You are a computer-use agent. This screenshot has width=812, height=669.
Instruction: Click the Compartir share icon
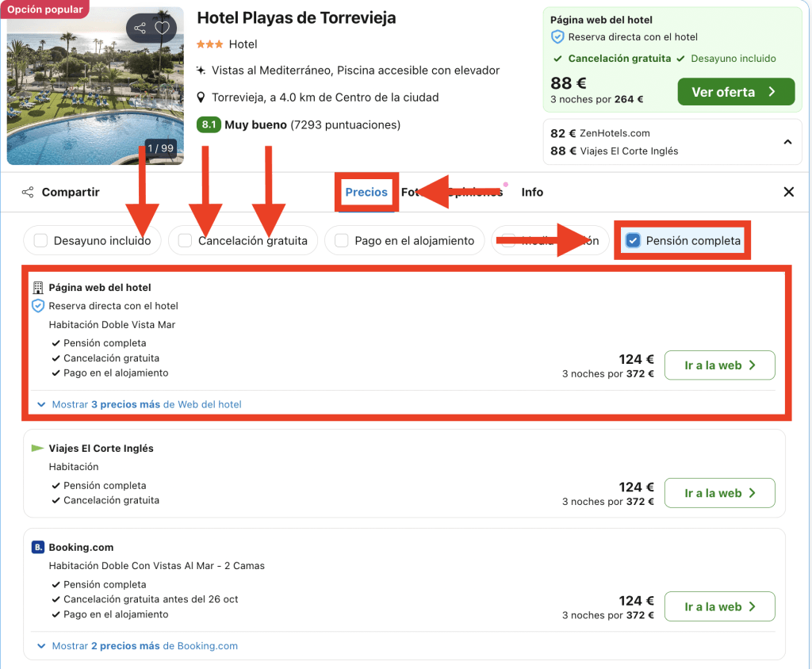pos(28,192)
